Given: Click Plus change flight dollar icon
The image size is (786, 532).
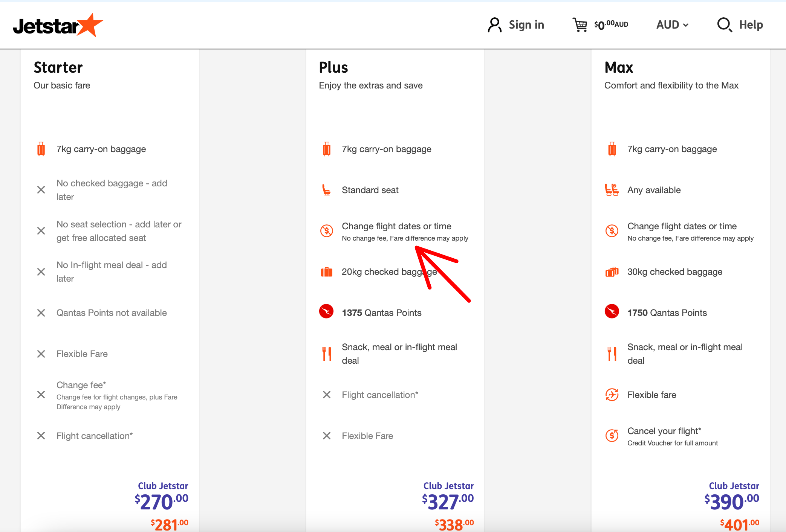Looking at the screenshot, I should 327,230.
